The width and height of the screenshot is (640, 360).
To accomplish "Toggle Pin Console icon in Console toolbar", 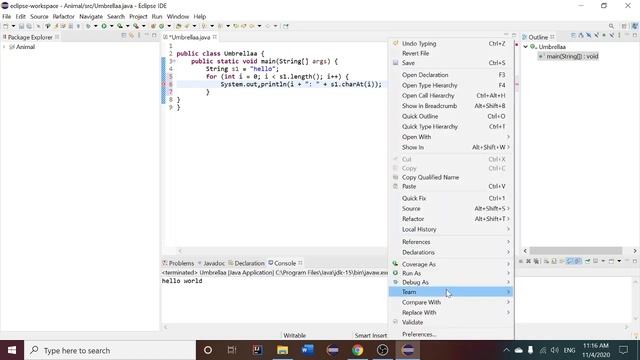I will tap(588, 261).
